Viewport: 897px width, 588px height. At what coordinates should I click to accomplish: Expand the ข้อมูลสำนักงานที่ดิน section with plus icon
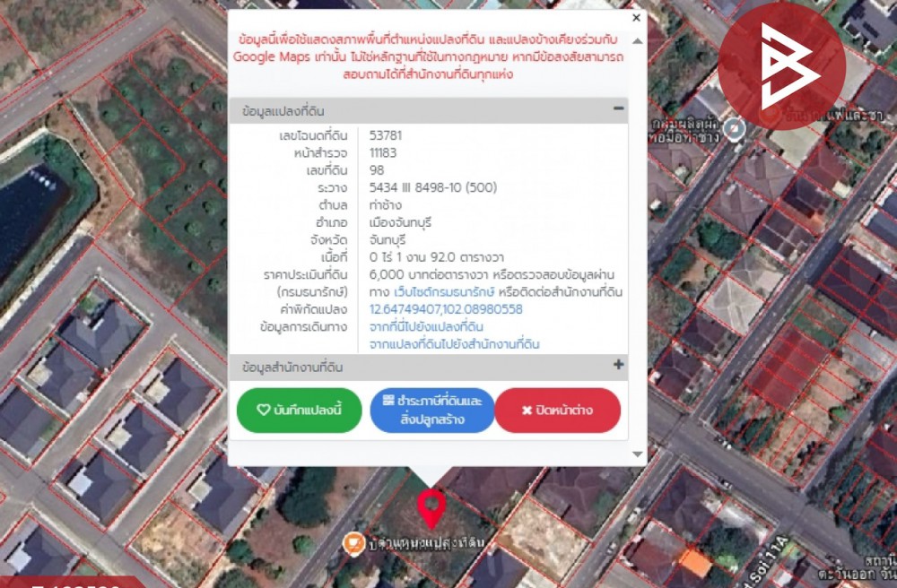[618, 366]
